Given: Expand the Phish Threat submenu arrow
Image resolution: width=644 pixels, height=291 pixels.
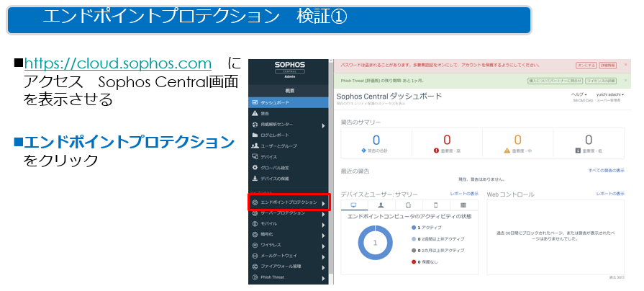Looking at the screenshot, I should point(324,278).
